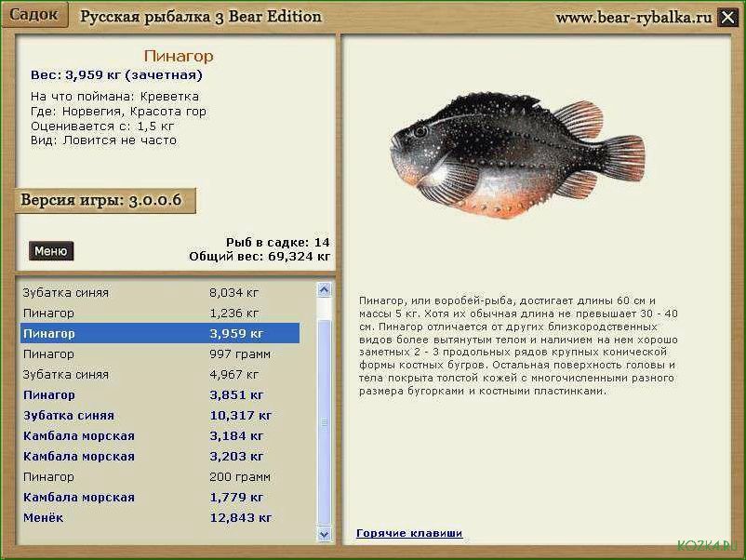Click the Пинагор description paragraph
Viewport: 746px width, 560px height.
coord(519,346)
